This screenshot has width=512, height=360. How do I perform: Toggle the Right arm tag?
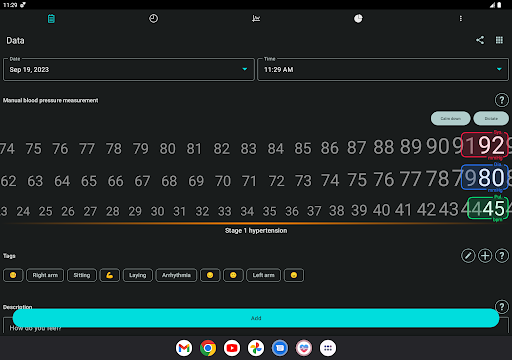(45, 275)
